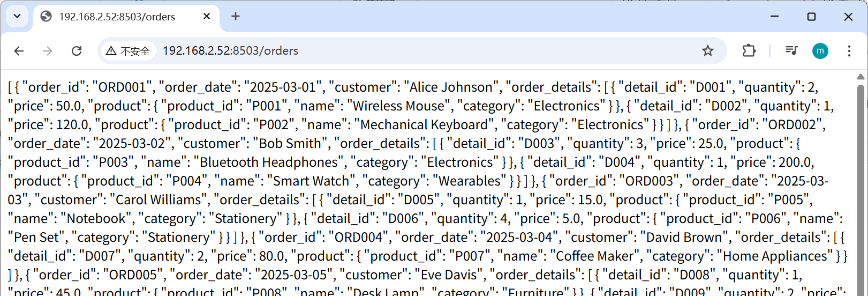
Task: Click the text "Home Appliances"
Action: pyautogui.click(x=775, y=256)
